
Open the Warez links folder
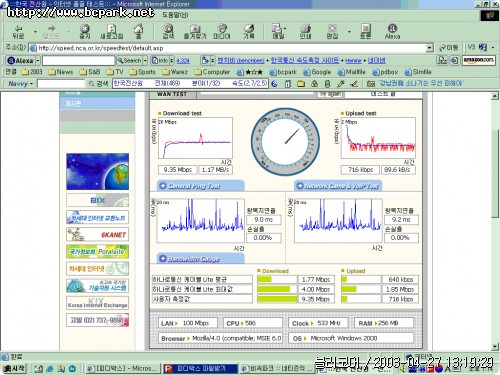(175, 72)
